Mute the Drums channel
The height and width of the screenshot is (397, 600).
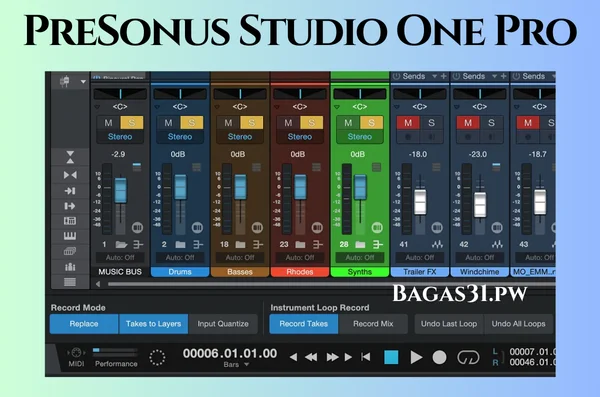coord(168,123)
